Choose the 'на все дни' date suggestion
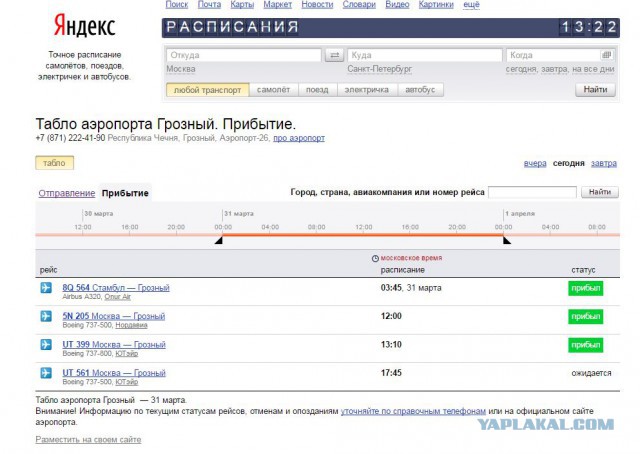Screen dimensions: 640x454 click(593, 69)
